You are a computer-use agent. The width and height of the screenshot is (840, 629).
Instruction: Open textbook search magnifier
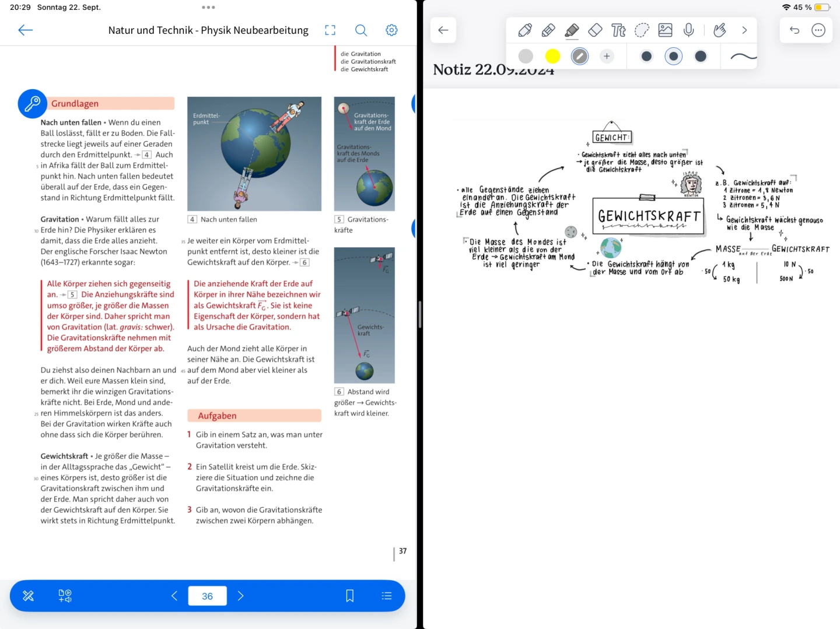click(x=361, y=30)
